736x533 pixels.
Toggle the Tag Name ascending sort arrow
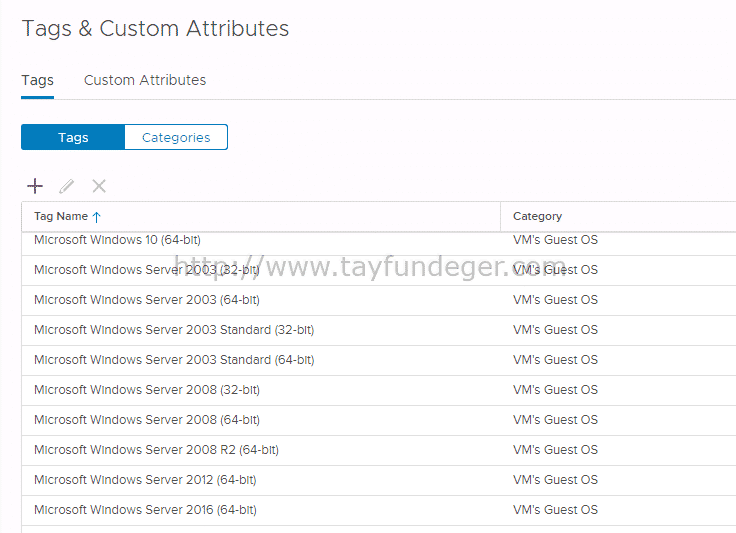97,217
